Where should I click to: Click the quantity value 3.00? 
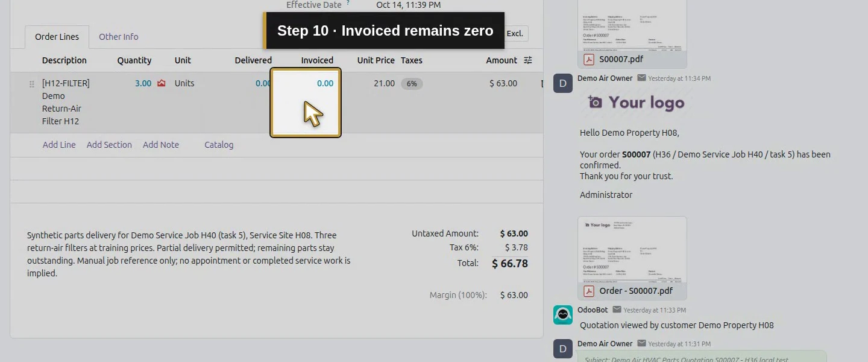pos(143,83)
